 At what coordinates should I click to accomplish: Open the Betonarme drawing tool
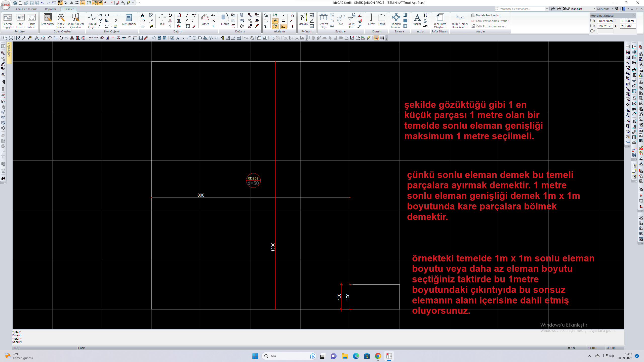[48, 21]
